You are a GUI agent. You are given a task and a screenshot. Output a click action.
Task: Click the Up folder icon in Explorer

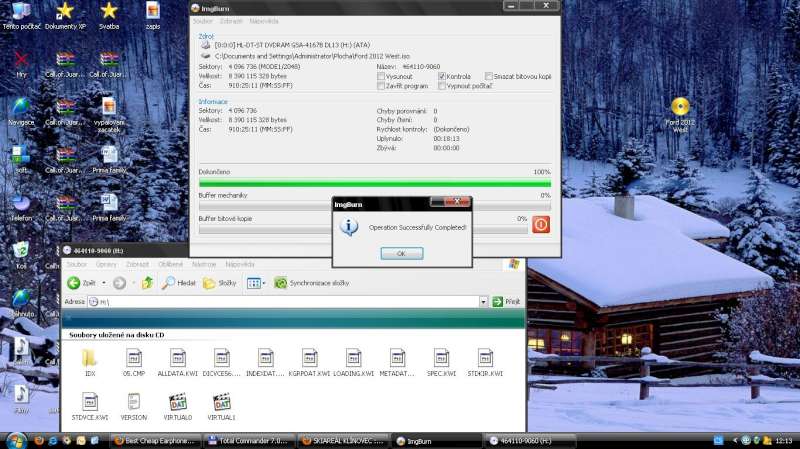pos(148,283)
